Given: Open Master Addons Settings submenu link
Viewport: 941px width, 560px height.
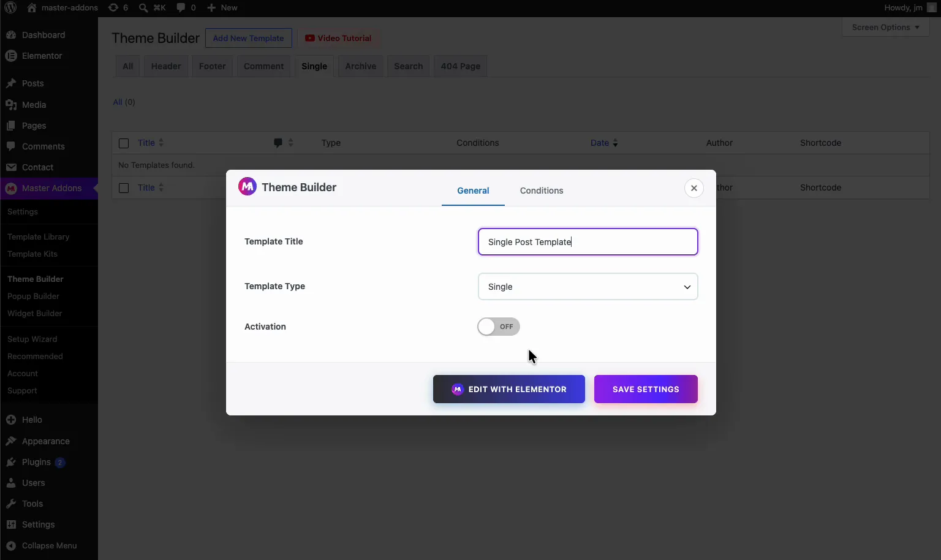Looking at the screenshot, I should (23, 211).
